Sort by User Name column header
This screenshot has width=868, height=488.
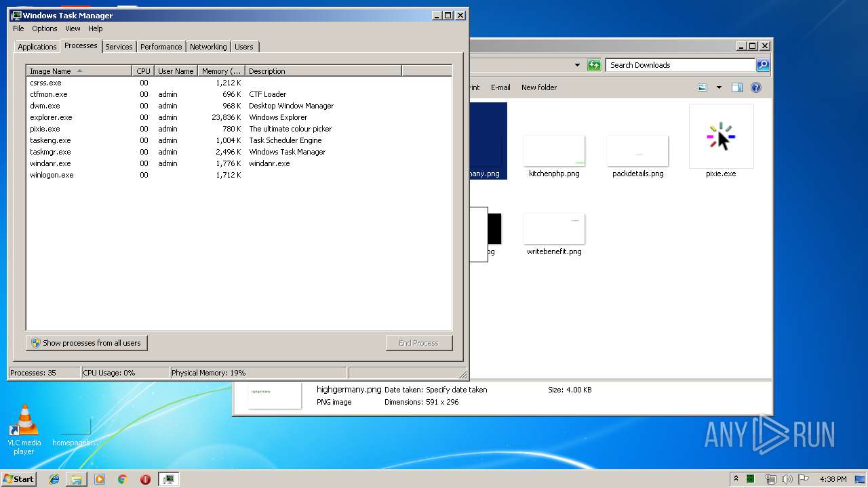click(x=176, y=71)
